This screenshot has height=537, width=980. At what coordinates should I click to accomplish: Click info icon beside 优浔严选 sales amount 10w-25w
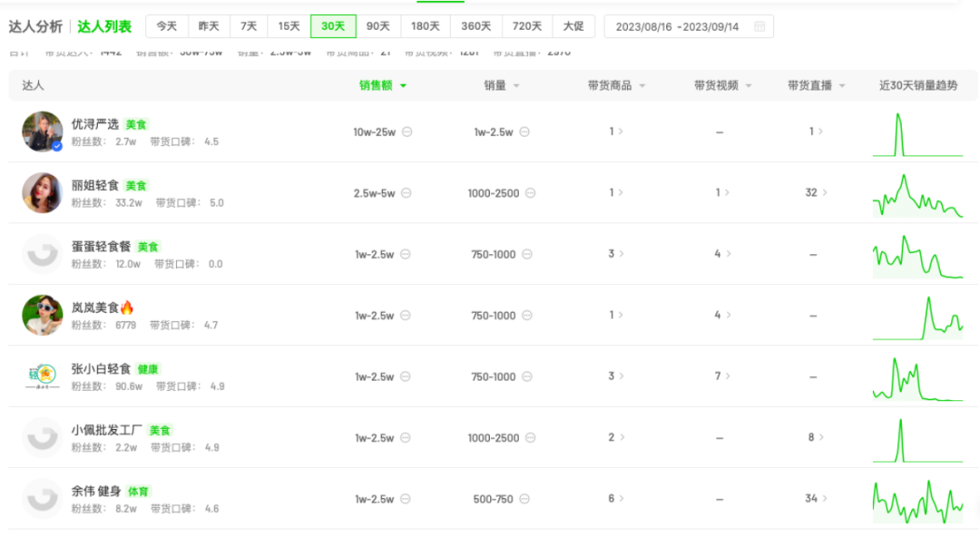point(407,132)
